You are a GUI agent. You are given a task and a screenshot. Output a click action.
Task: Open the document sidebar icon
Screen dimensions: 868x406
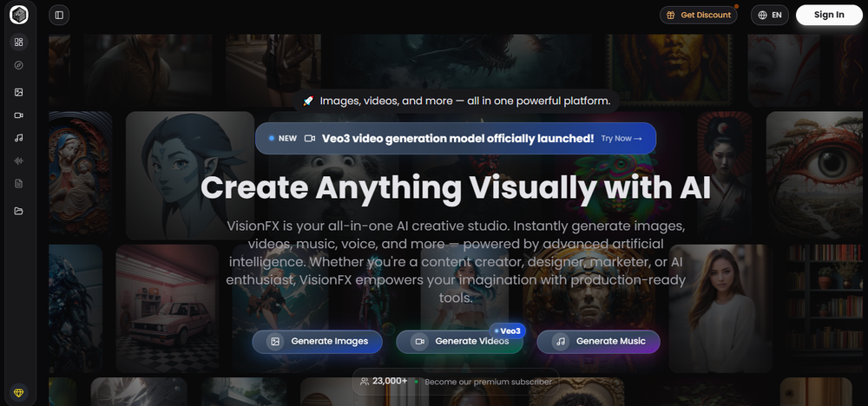tap(19, 184)
